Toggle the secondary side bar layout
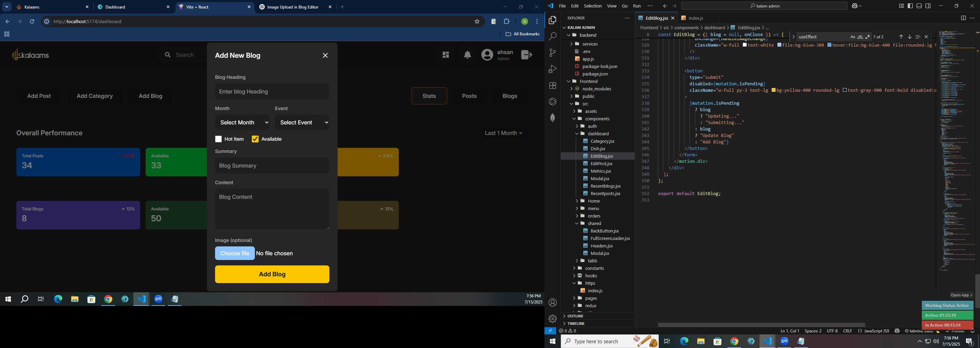The height and width of the screenshot is (348, 980). 928,6
